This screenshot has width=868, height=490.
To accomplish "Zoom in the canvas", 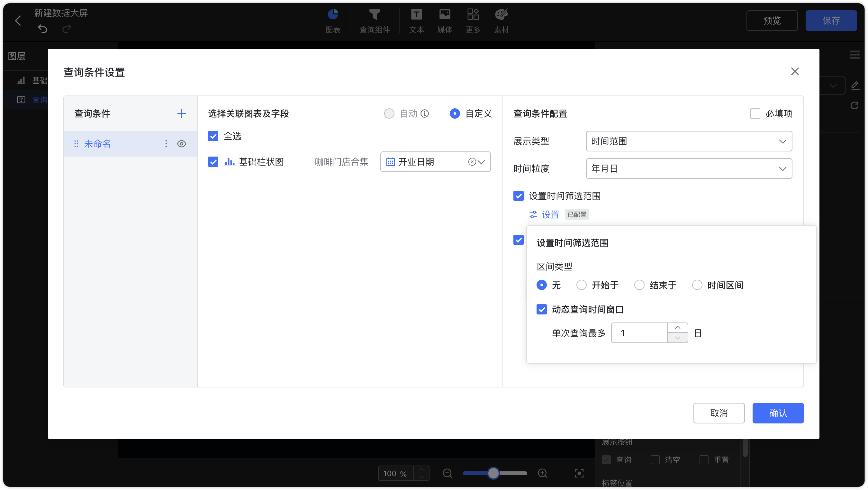I will click(x=543, y=474).
